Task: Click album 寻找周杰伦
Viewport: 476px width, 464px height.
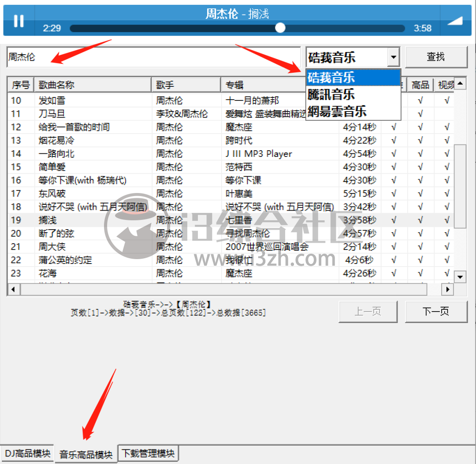Action: tap(248, 234)
